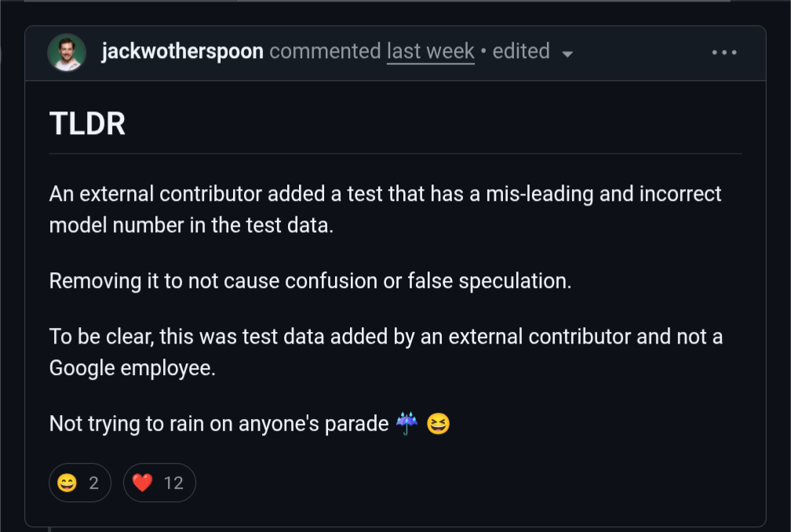Click the 'Not trying to rain' sentence
Image resolution: width=791 pixels, height=532 pixels.
tap(219, 424)
